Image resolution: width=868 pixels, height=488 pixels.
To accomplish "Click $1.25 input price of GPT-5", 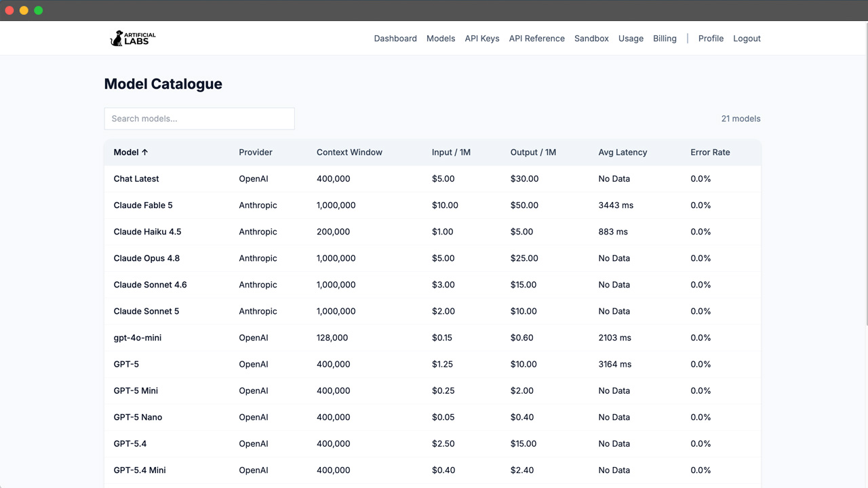I will [442, 364].
